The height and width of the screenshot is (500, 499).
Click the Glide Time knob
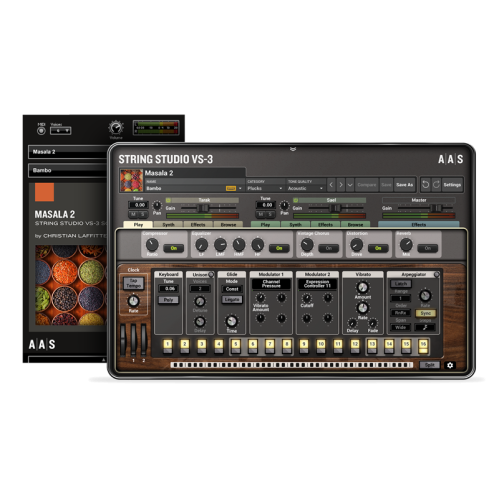pos(231,321)
